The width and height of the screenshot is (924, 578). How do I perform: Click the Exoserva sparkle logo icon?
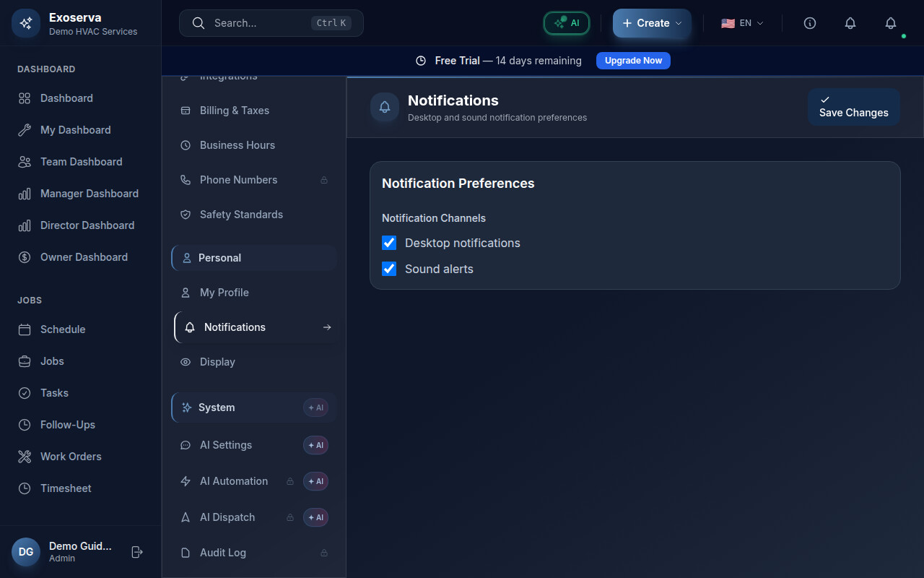click(26, 23)
